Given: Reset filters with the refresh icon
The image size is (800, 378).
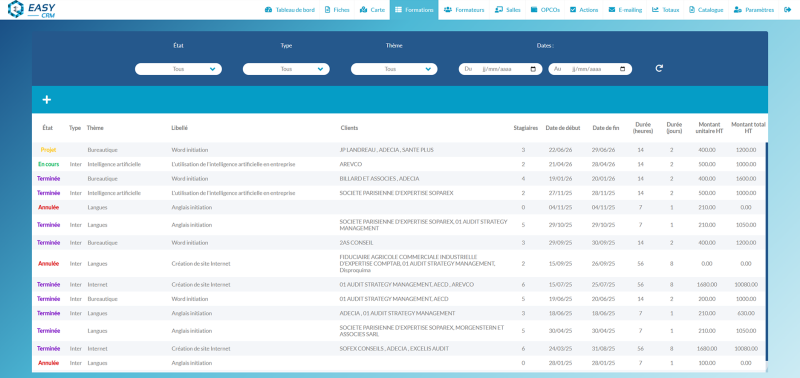Looking at the screenshot, I should point(659,68).
